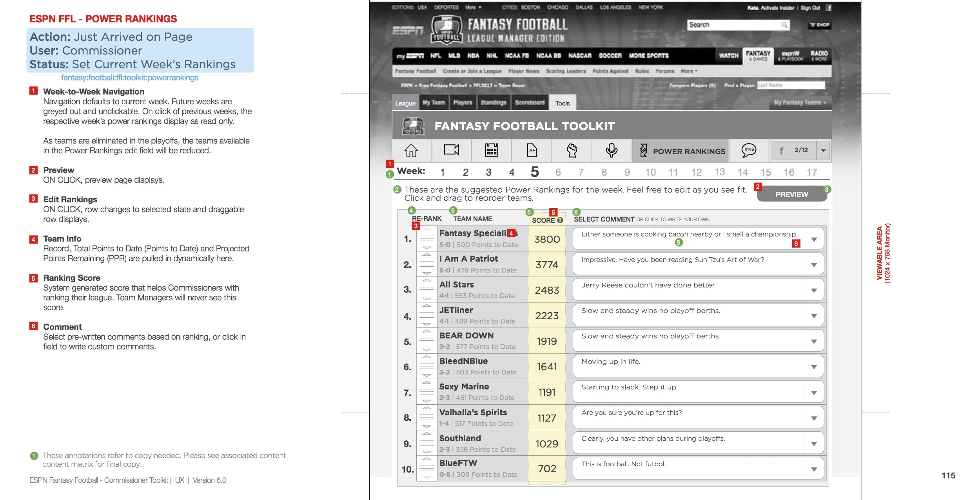
Task: Expand comment dropdown for Sexy Marine
Action: (814, 393)
